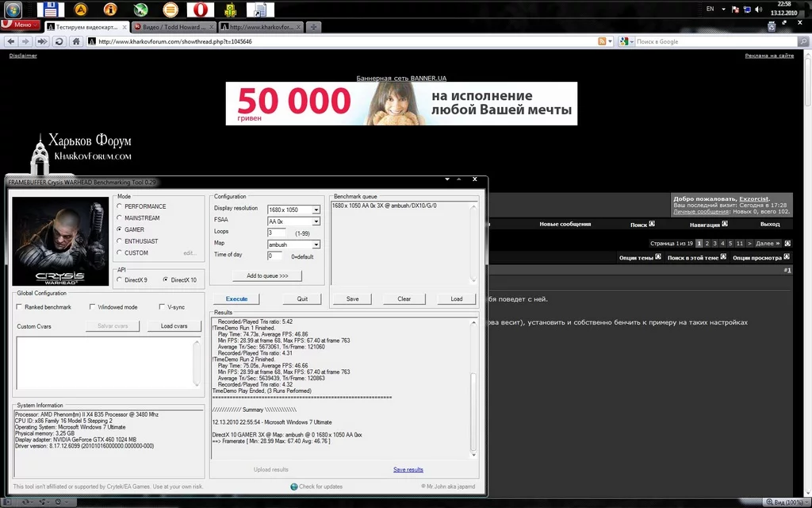Open the green globe taskbar app
The height and width of the screenshot is (508, 812).
(140, 10)
